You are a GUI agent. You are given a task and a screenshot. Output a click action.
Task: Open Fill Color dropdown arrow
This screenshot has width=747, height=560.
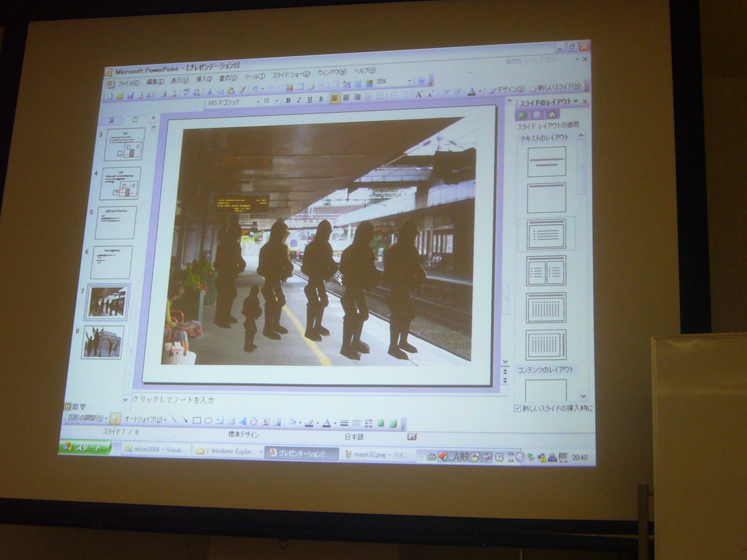tap(300, 423)
